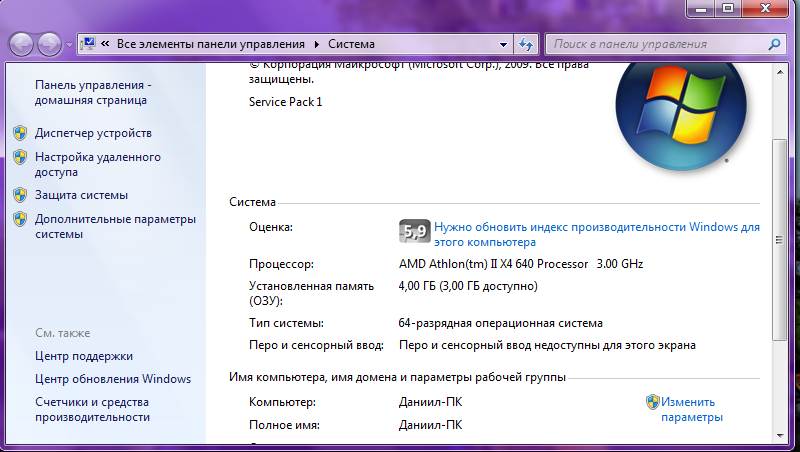Close the System window
Viewport: 800px width, 452px height.
click(765, 8)
